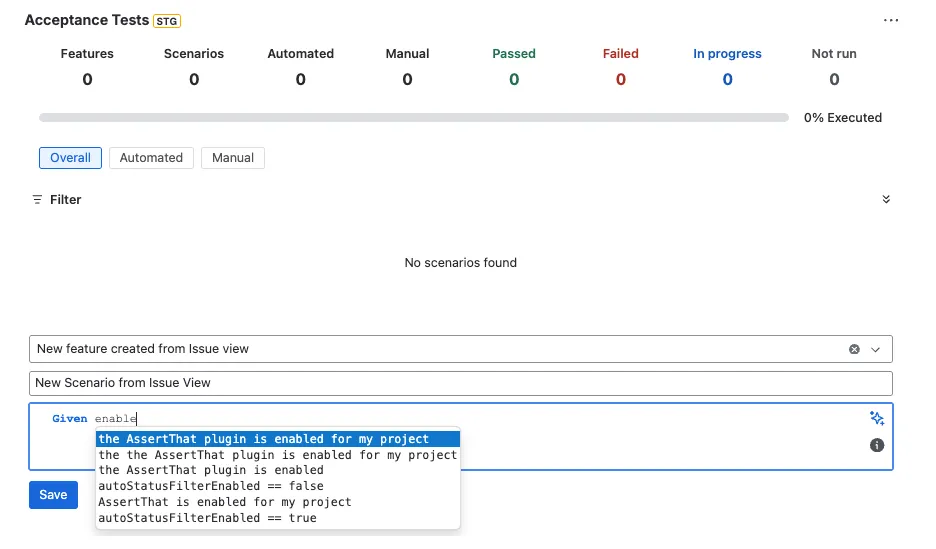Click the Filter lines icon
This screenshot has height=549, width=936.
[37, 200]
